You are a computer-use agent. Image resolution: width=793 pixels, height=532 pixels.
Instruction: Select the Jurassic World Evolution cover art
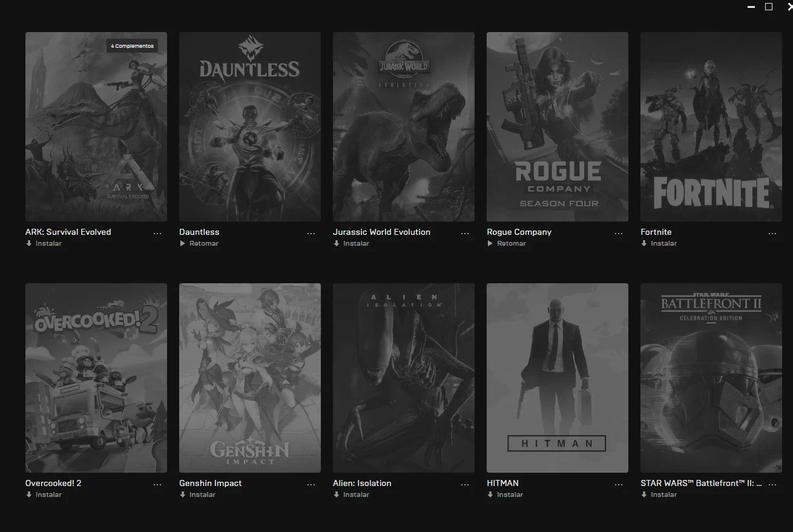[404, 126]
